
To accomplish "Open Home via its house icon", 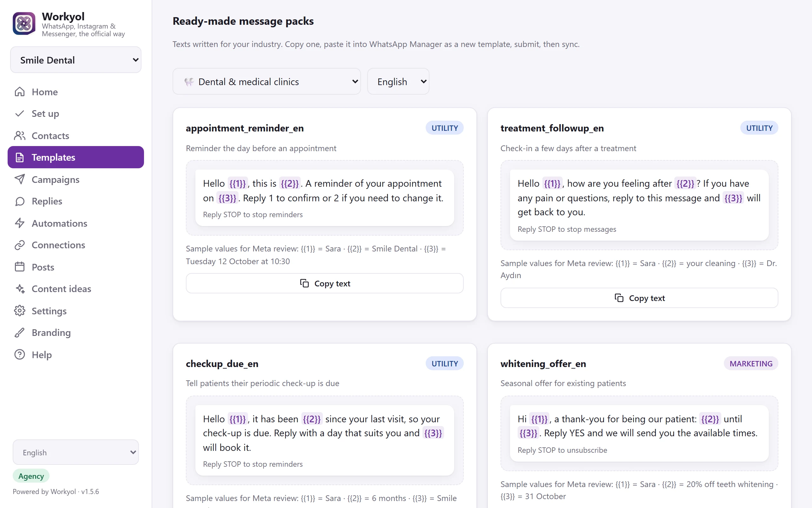I will point(20,92).
